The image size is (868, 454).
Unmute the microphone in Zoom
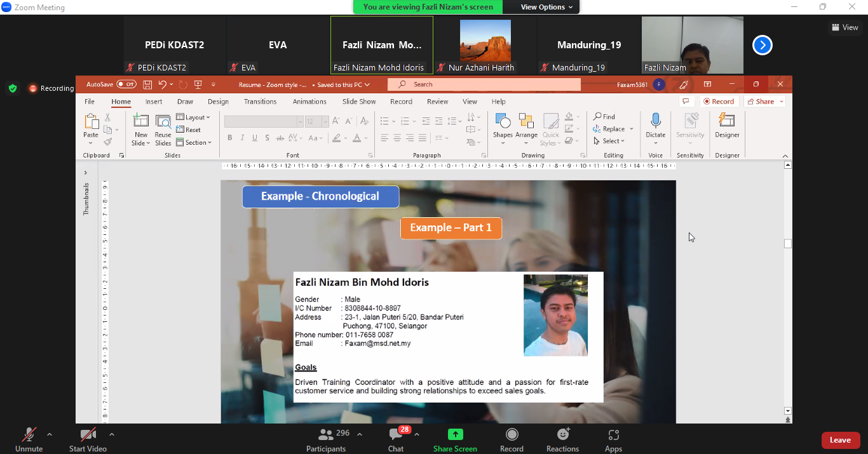point(29,436)
